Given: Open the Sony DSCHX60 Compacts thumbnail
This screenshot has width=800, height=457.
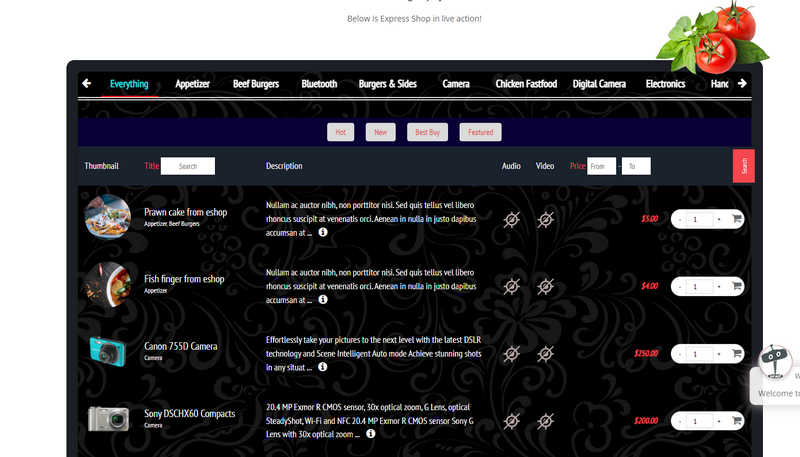Looking at the screenshot, I should pyautogui.click(x=108, y=419).
